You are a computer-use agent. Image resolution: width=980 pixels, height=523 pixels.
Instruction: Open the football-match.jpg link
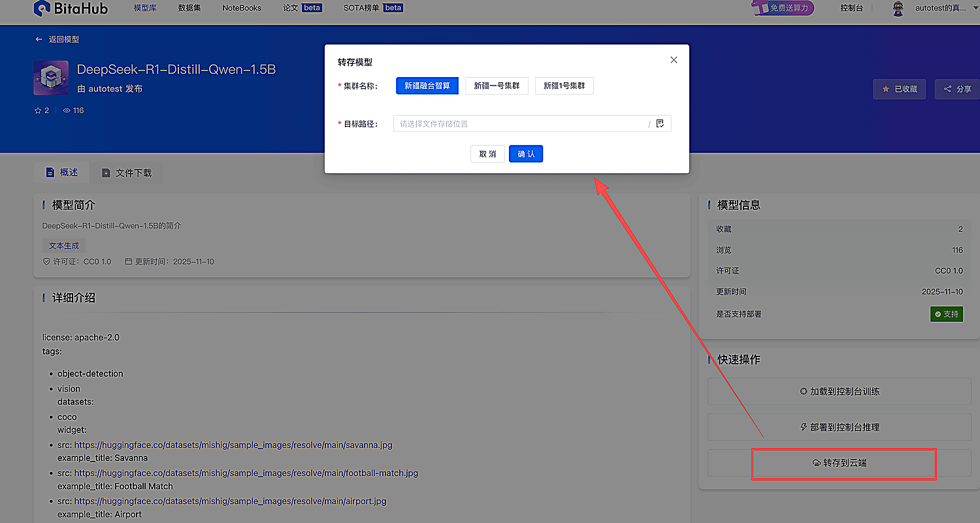coord(246,473)
